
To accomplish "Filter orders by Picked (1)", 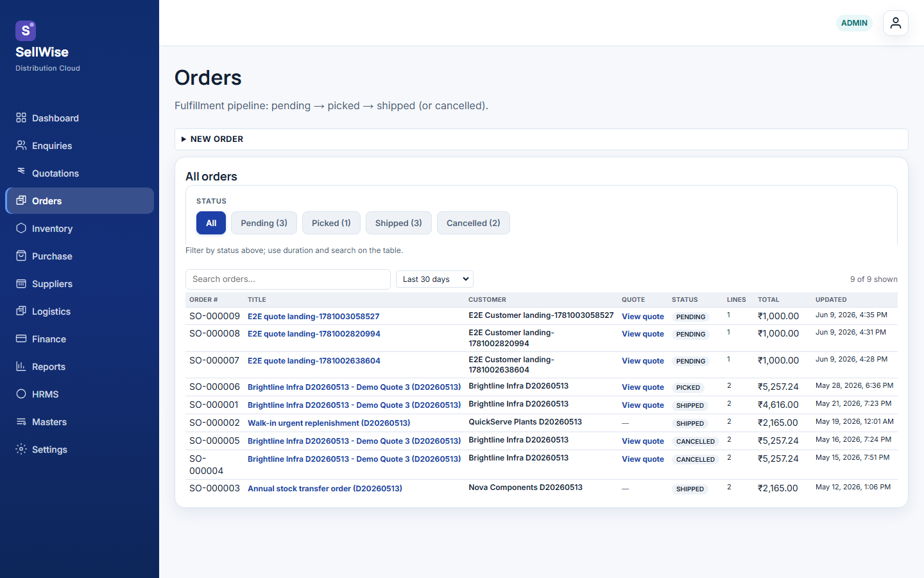I will click(331, 223).
